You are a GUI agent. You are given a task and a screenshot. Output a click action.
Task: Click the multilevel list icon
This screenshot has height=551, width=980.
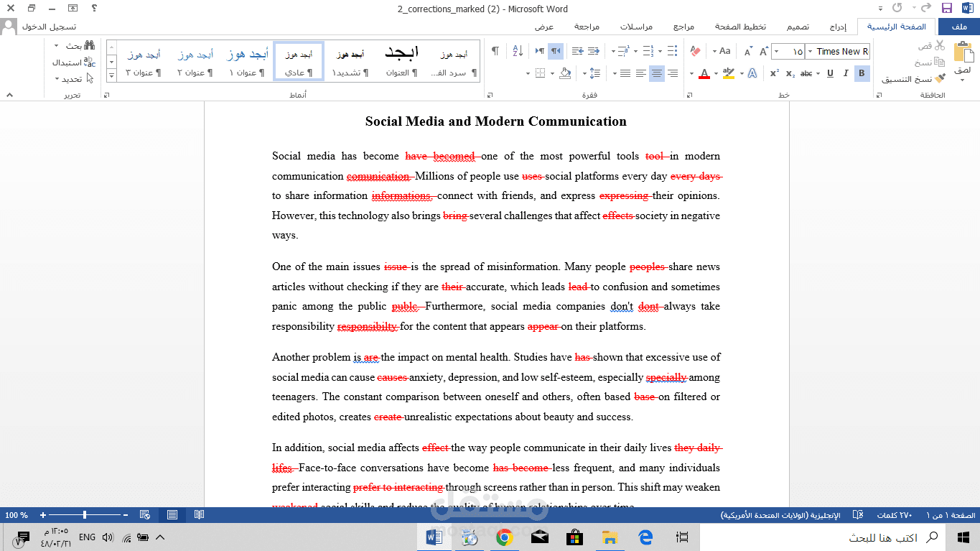coord(623,51)
